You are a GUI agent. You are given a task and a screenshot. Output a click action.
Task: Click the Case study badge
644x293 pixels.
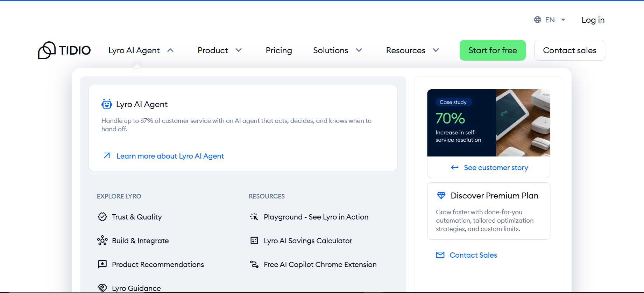click(x=453, y=102)
